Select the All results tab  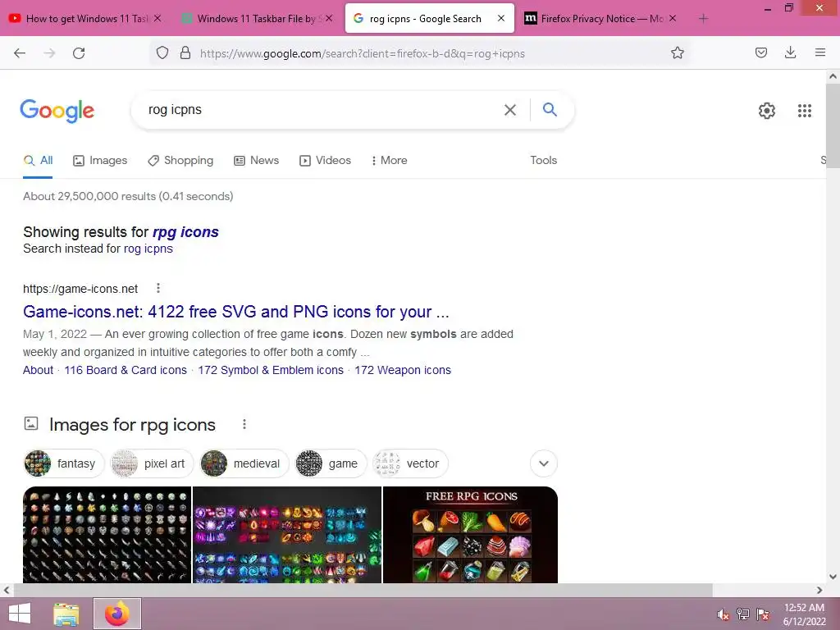[38, 160]
